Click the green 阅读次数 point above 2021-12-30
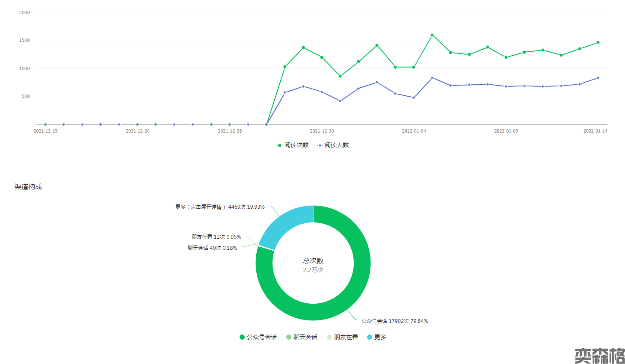The image size is (625, 364). coord(322,57)
